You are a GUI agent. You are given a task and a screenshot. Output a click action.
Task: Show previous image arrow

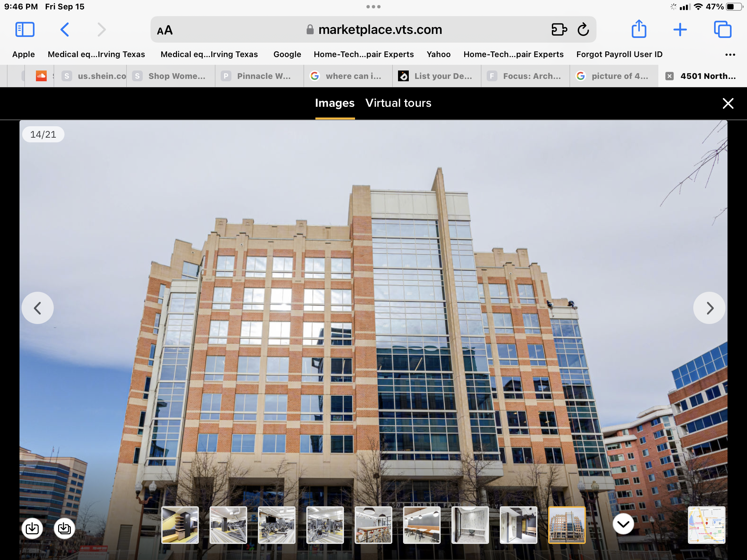(x=38, y=308)
